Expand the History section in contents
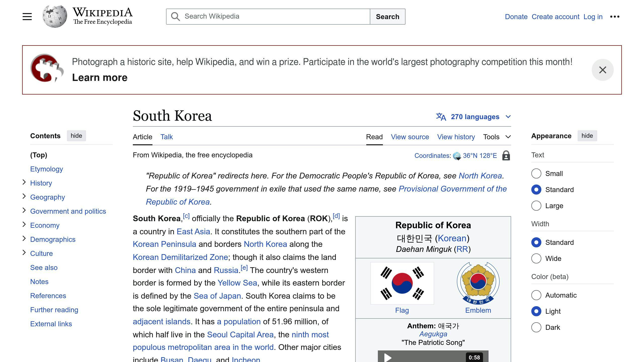 24,182
